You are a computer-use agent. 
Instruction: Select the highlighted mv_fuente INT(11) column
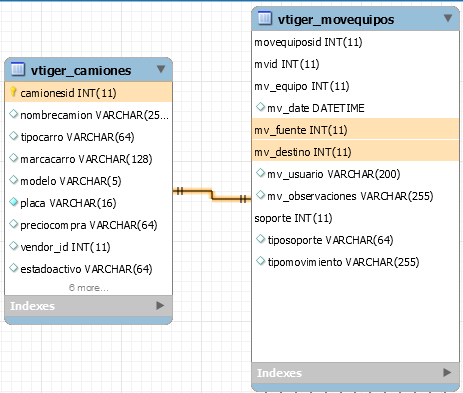[355, 130]
